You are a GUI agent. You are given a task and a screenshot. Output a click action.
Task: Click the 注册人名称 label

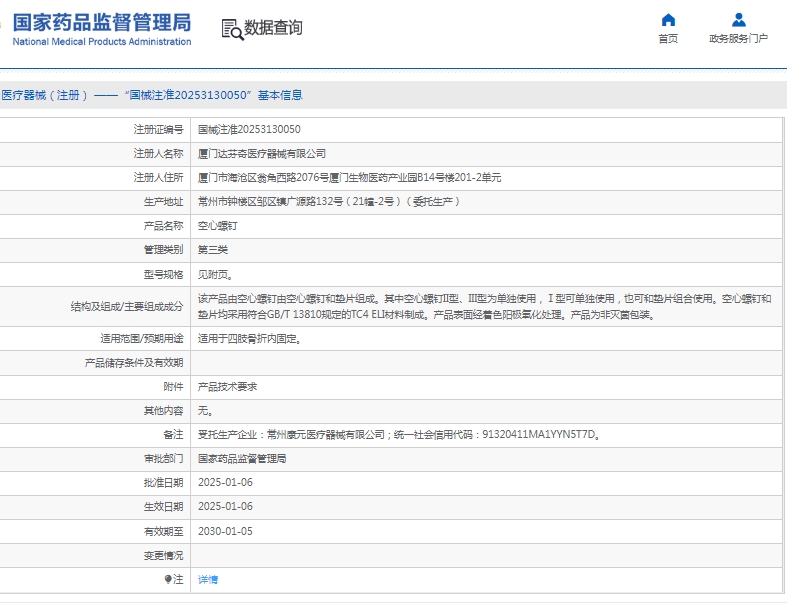(x=159, y=154)
